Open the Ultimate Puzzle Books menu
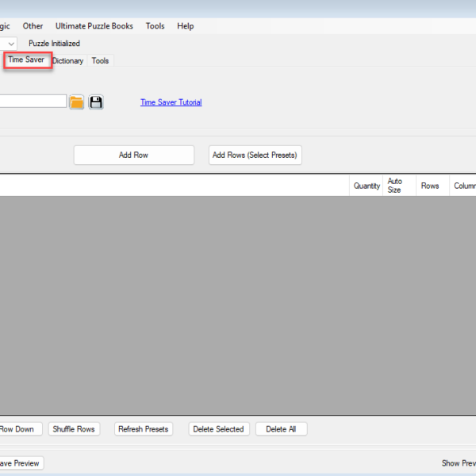476x476 pixels. [94, 26]
